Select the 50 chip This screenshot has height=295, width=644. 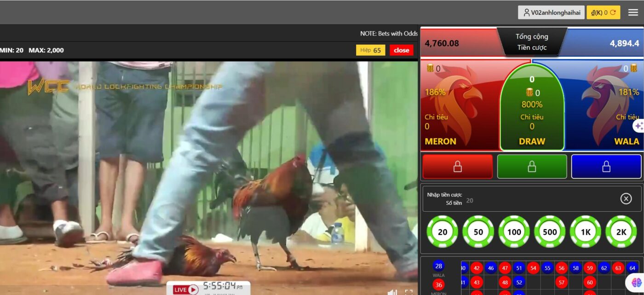tap(478, 232)
